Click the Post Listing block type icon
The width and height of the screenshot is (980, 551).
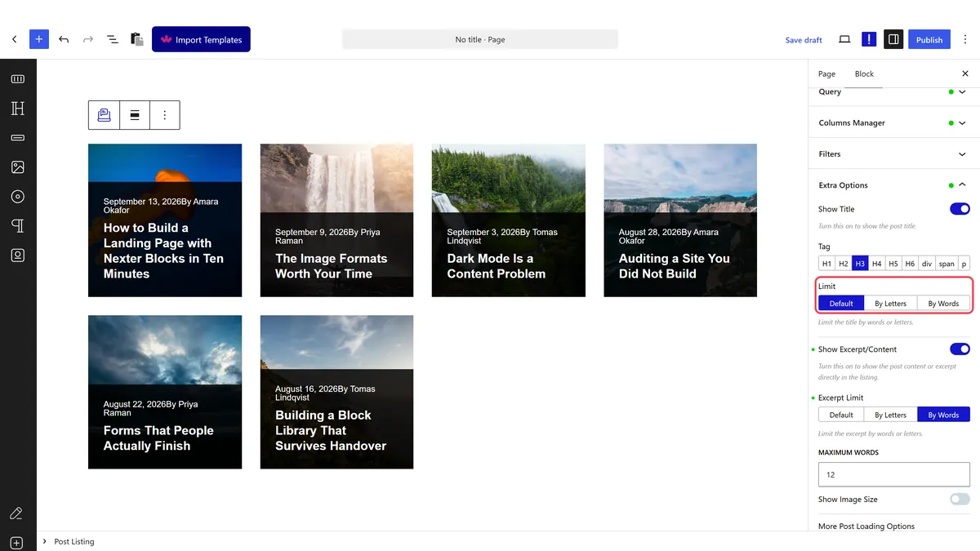(104, 115)
